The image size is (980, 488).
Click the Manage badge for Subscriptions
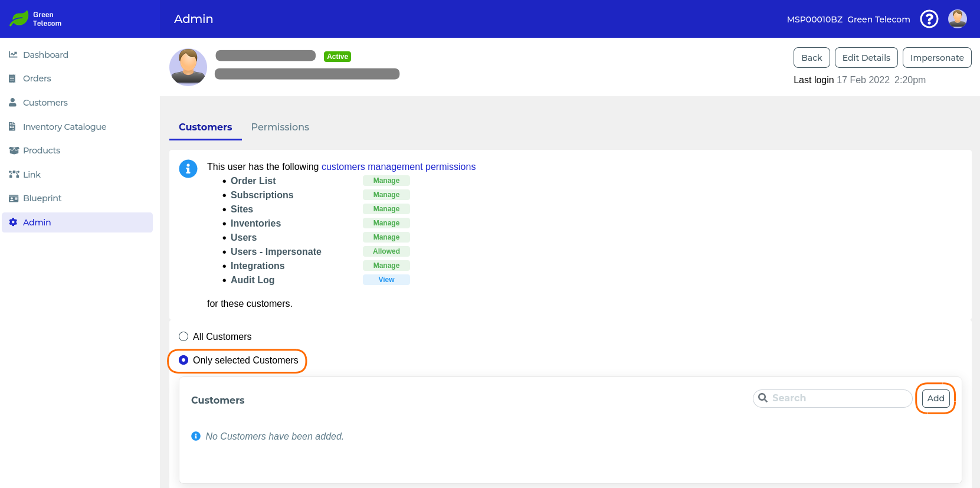(x=386, y=195)
